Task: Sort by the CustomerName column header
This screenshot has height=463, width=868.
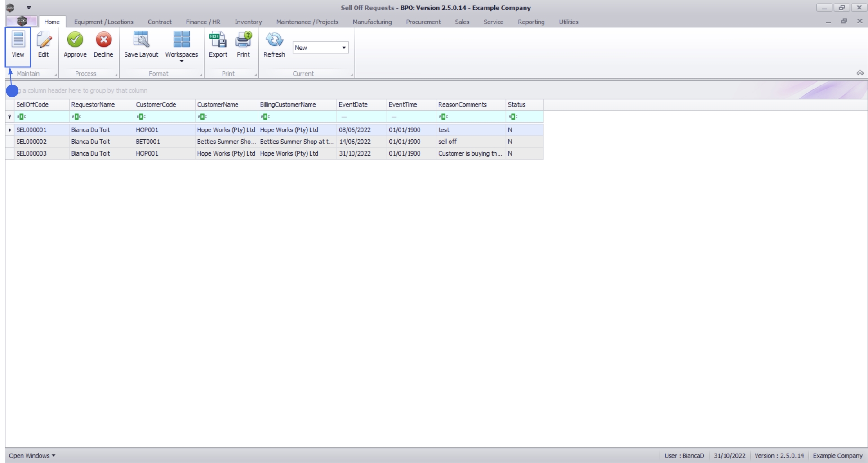Action: click(227, 105)
